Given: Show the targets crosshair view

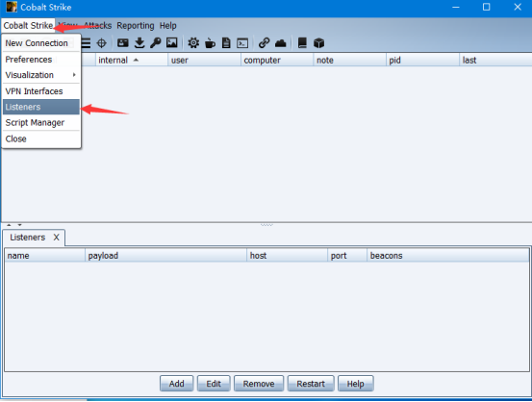Looking at the screenshot, I should pos(101,43).
